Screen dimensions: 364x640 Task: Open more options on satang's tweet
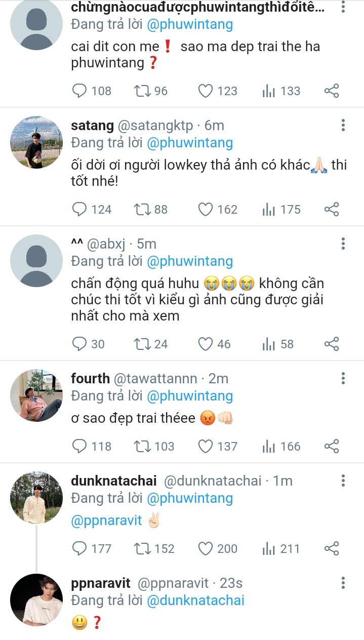pos(343,126)
